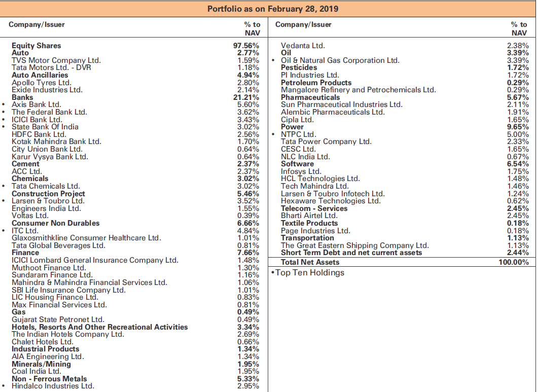Viewport: 537px width, 392px height.
Task: Click the Top Ten Holdings legend text
Action: click(309, 273)
